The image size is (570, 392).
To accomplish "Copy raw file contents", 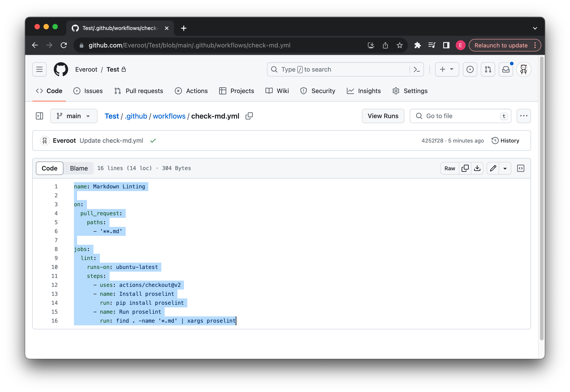I will pos(465,168).
